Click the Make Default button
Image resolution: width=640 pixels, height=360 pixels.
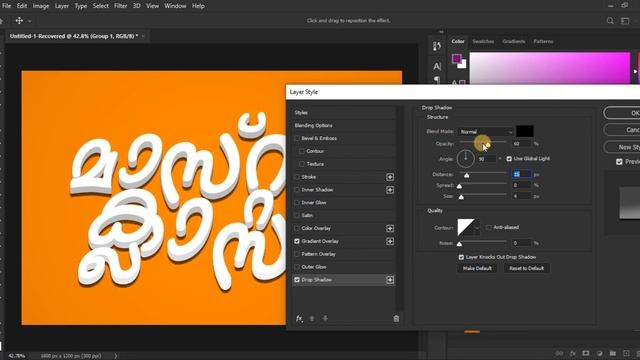pos(477,268)
